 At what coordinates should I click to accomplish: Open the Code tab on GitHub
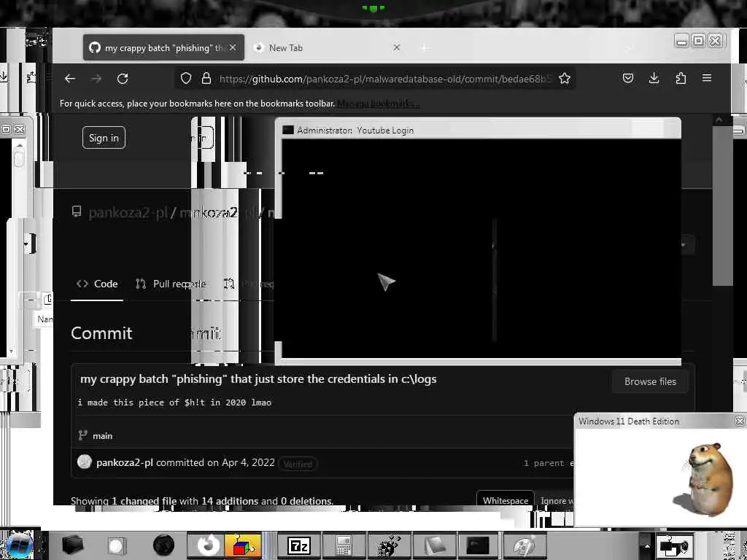[x=97, y=284]
